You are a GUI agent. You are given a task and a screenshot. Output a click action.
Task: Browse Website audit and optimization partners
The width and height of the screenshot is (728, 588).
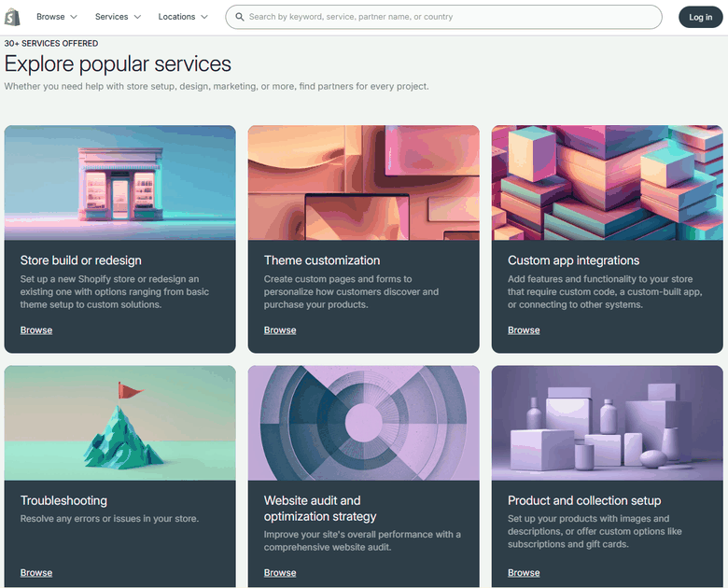click(280, 573)
